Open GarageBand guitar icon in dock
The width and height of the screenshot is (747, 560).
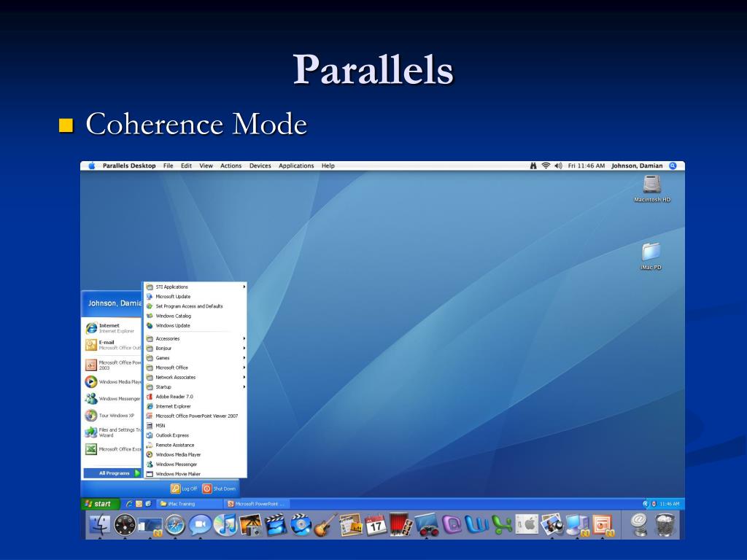point(326,525)
